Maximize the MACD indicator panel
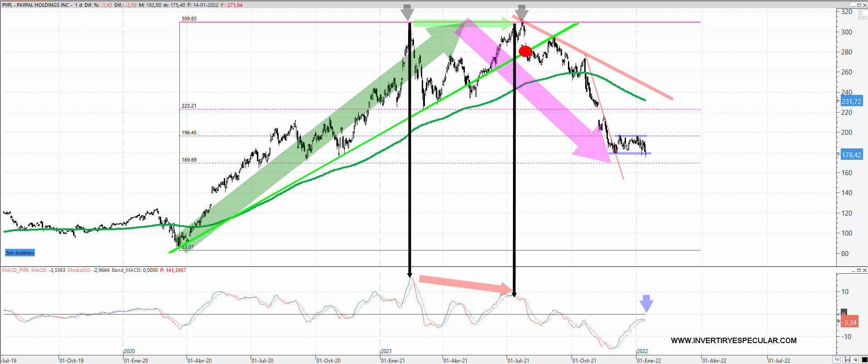 pyautogui.click(x=859, y=270)
